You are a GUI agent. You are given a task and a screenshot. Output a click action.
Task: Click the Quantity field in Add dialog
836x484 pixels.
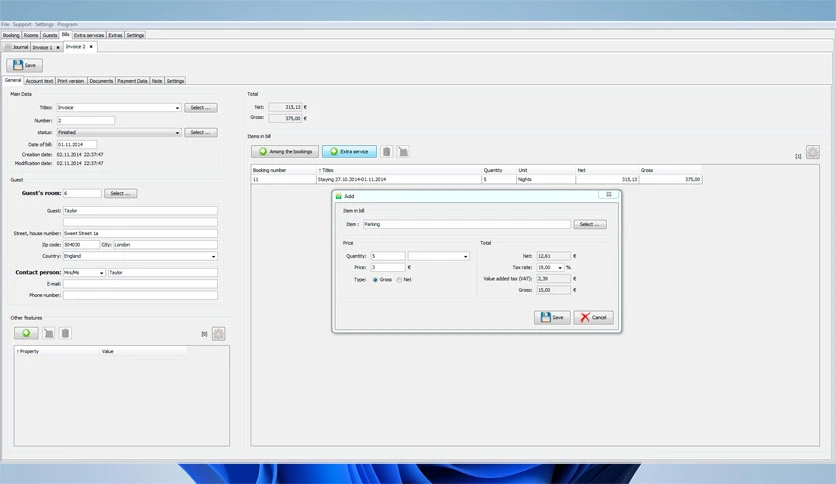tap(388, 256)
